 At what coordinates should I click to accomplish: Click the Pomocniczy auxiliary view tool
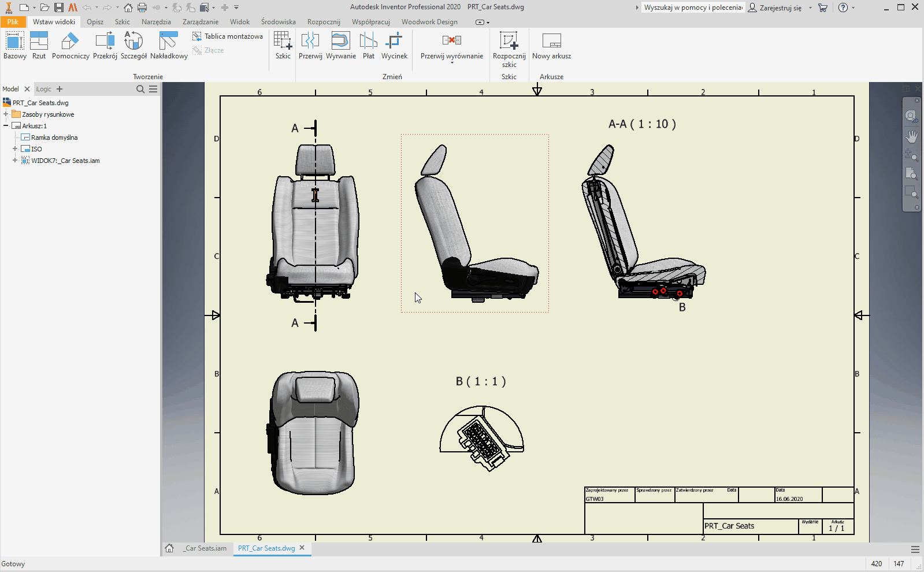click(70, 45)
